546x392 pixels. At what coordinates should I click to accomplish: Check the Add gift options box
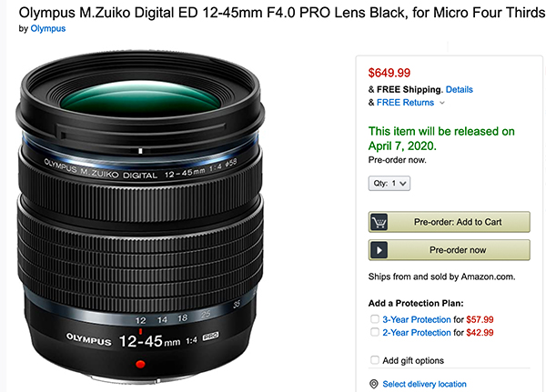click(x=375, y=361)
